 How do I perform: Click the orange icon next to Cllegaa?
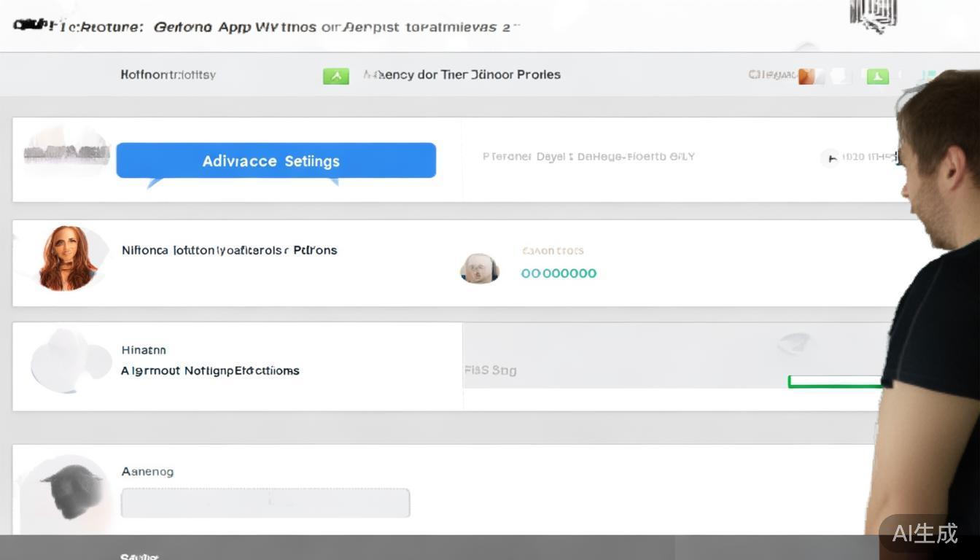[806, 76]
